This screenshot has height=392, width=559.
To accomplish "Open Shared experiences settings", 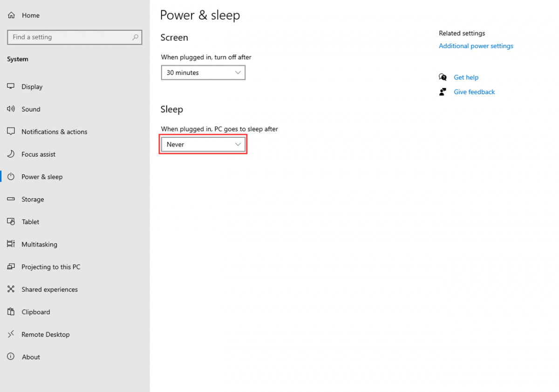I will click(49, 289).
